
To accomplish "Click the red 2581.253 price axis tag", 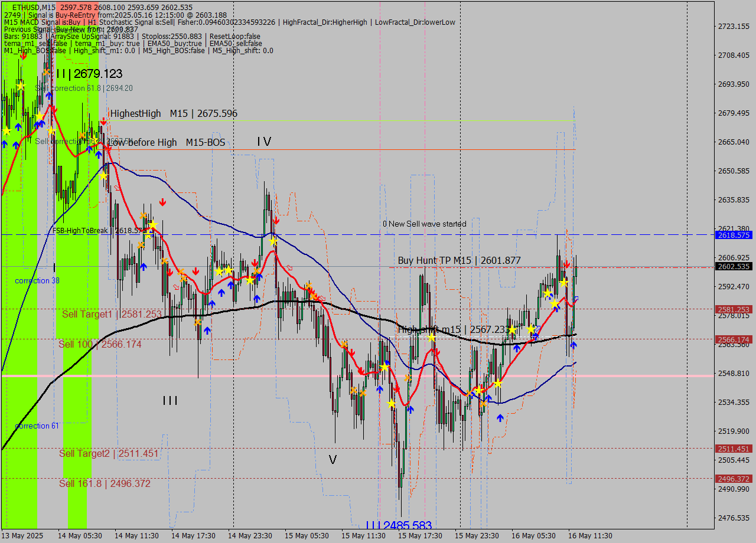I will tap(734, 309).
